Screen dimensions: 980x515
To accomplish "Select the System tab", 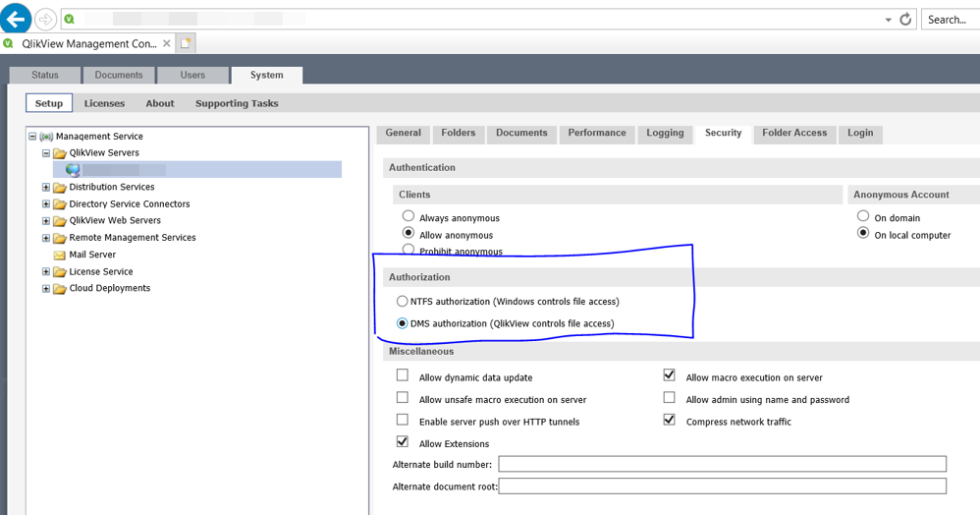I will point(267,75).
